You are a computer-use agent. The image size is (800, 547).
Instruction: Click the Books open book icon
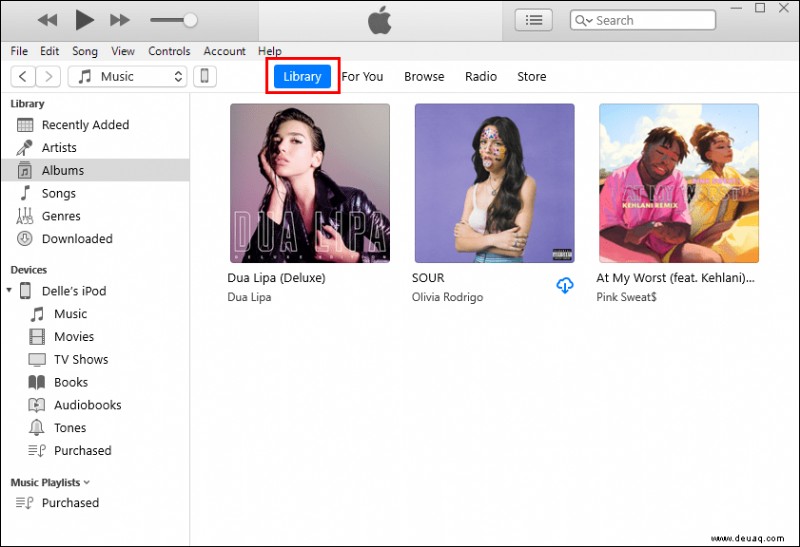[x=37, y=382]
